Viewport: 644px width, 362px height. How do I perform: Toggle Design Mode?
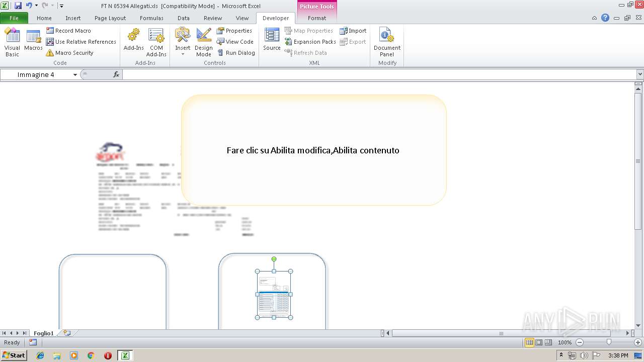(204, 42)
